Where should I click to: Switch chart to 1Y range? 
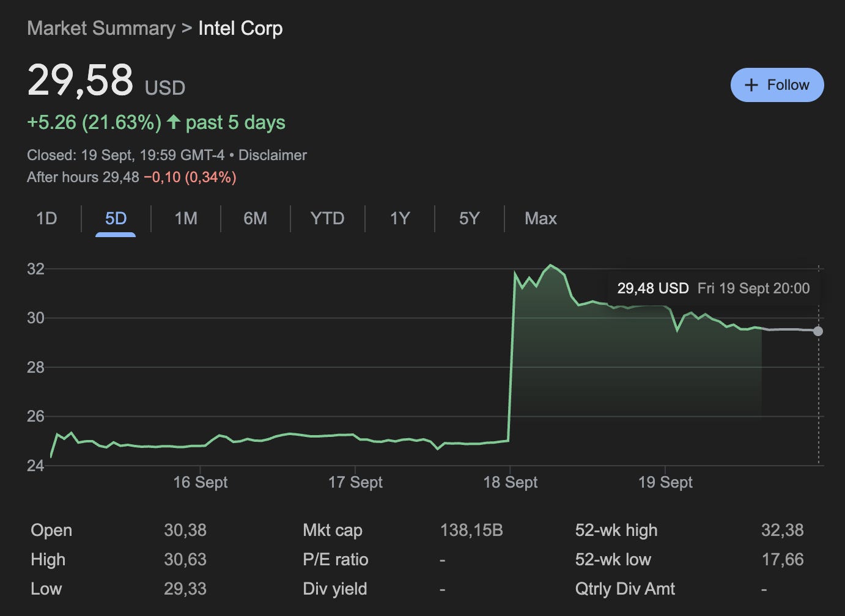click(400, 218)
